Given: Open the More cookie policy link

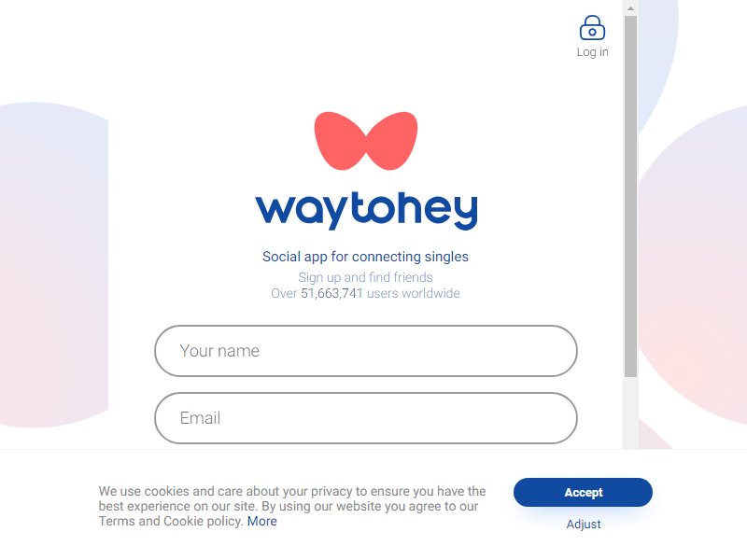Looking at the screenshot, I should [x=262, y=522].
